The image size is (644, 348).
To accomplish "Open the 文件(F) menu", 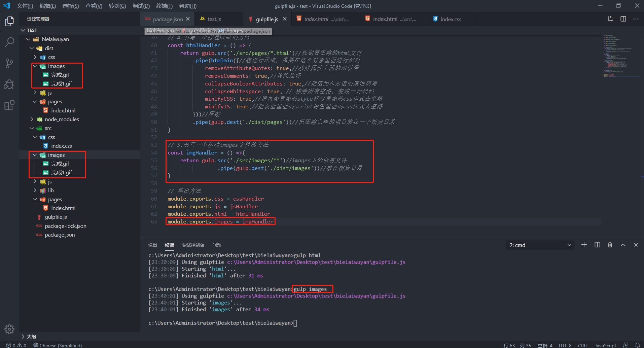I will (x=25, y=6).
